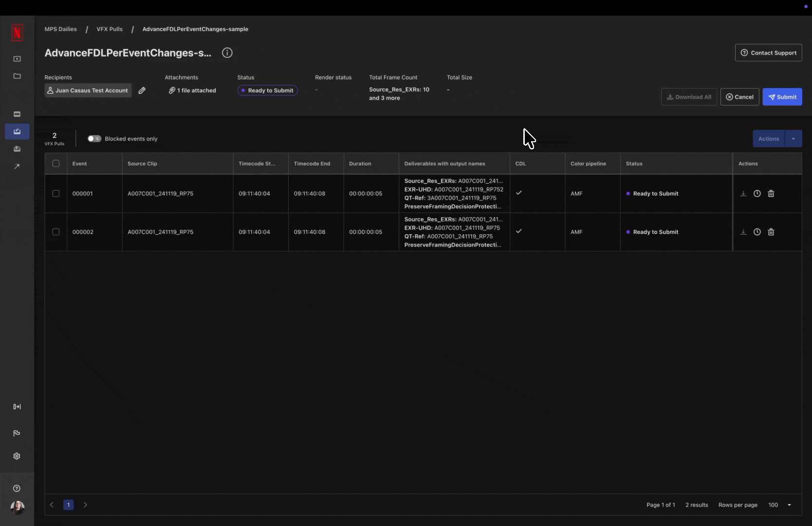The width and height of the screenshot is (812, 526).
Task: Open the flag icon in sidebar
Action: [17, 433]
